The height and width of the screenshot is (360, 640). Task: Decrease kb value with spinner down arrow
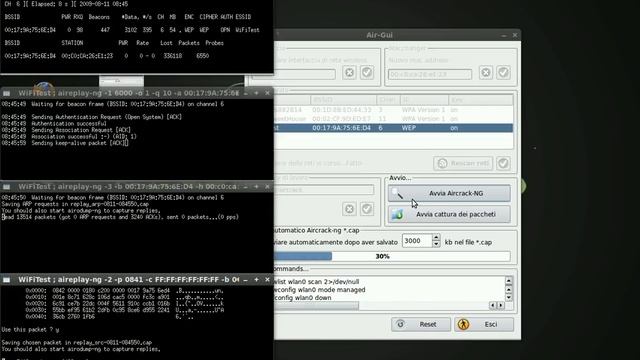click(x=436, y=244)
